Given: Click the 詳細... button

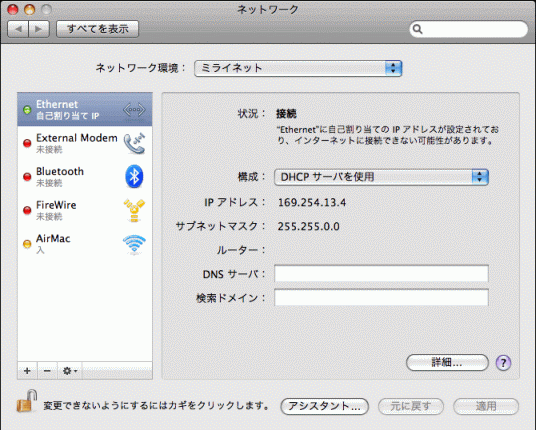Looking at the screenshot, I should tap(447, 362).
